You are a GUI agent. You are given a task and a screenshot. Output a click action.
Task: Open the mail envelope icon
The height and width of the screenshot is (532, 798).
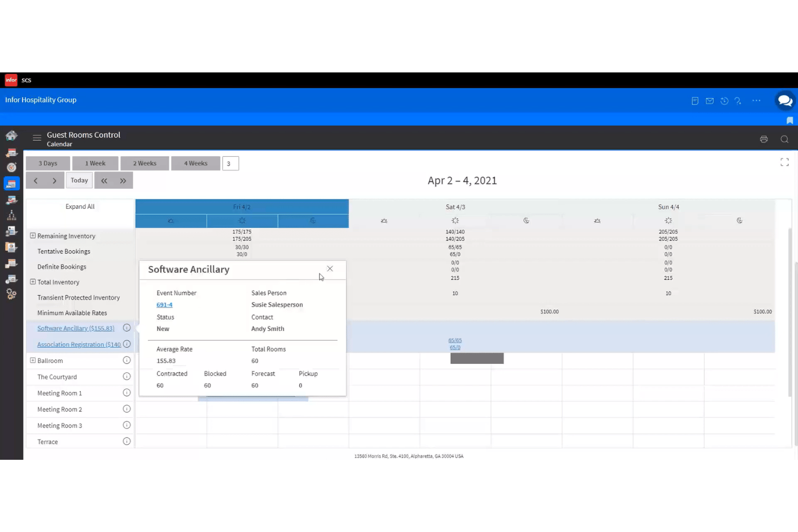pos(710,101)
